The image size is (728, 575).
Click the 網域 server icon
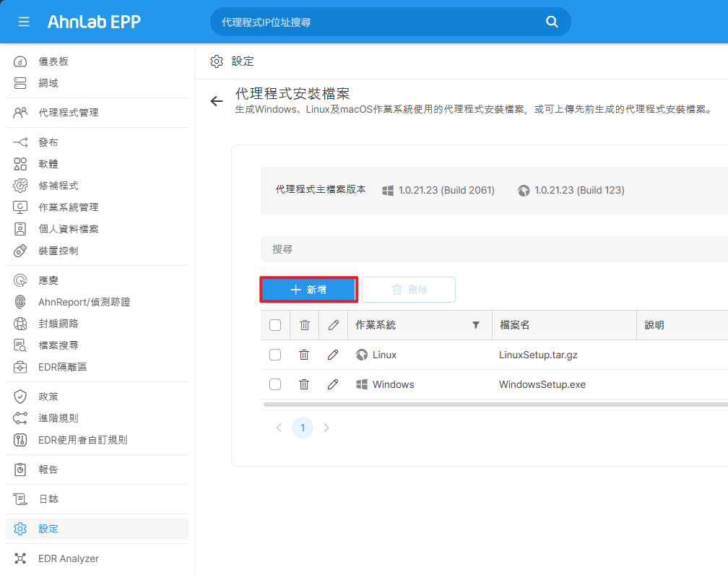pyautogui.click(x=20, y=83)
